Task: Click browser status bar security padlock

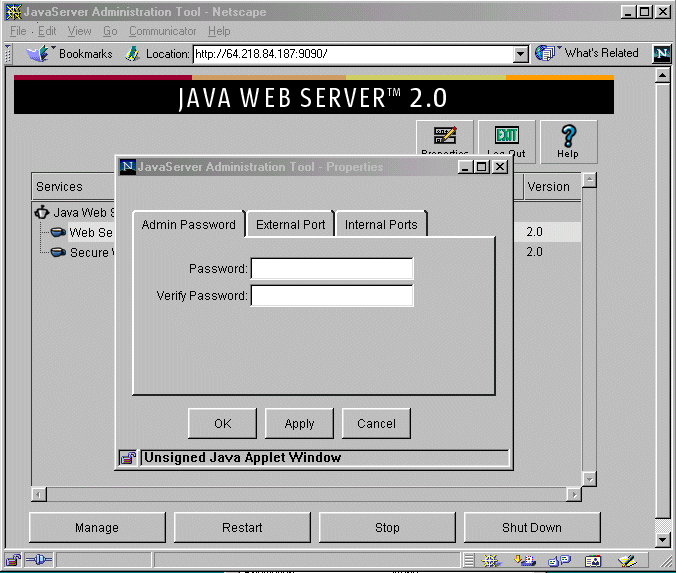Action: (13, 560)
